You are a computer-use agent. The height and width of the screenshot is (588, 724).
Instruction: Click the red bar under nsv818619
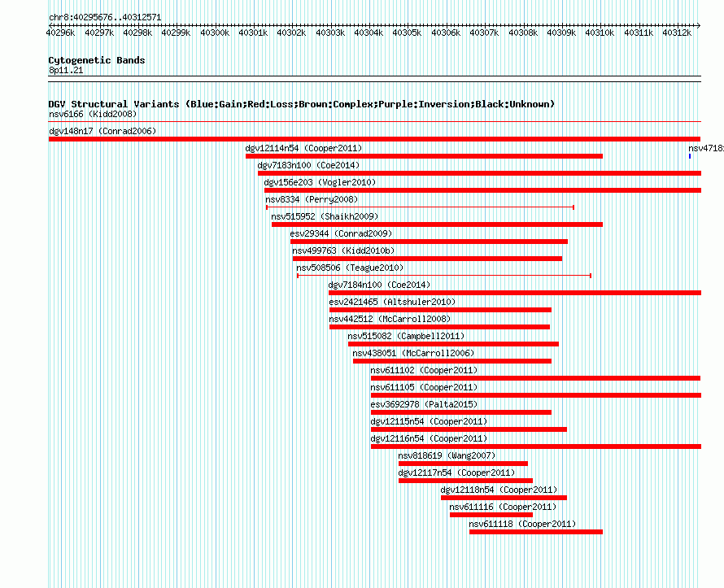pos(463,464)
